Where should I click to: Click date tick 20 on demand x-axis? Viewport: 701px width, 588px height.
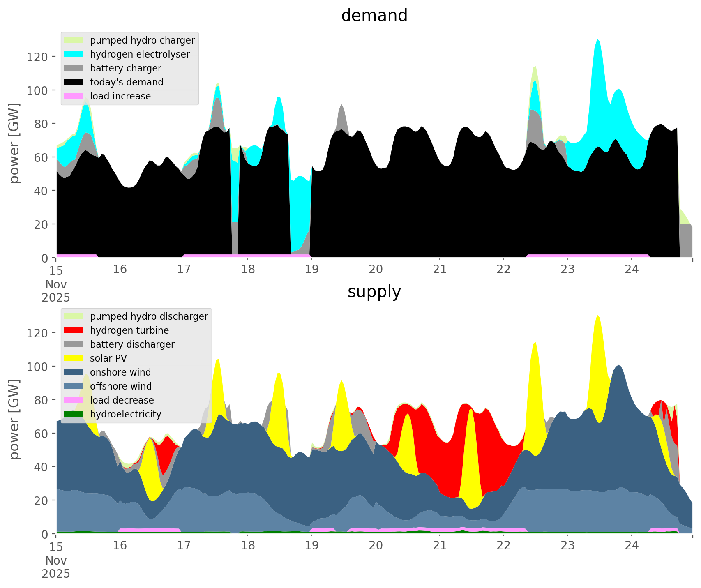(376, 270)
